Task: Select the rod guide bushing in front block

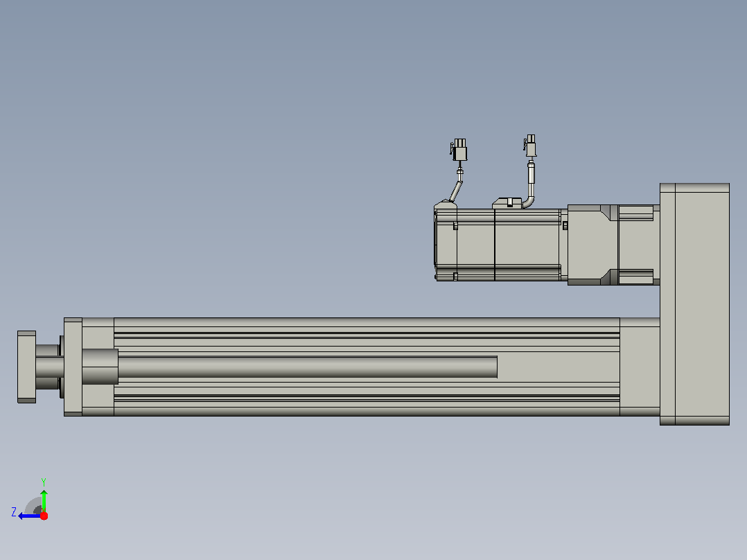Action: point(100,367)
